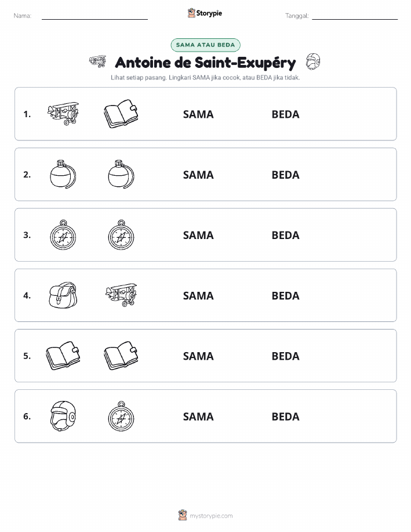Click the right compass icon in row 3
The height and width of the screenshot is (532, 411).
coord(121,235)
